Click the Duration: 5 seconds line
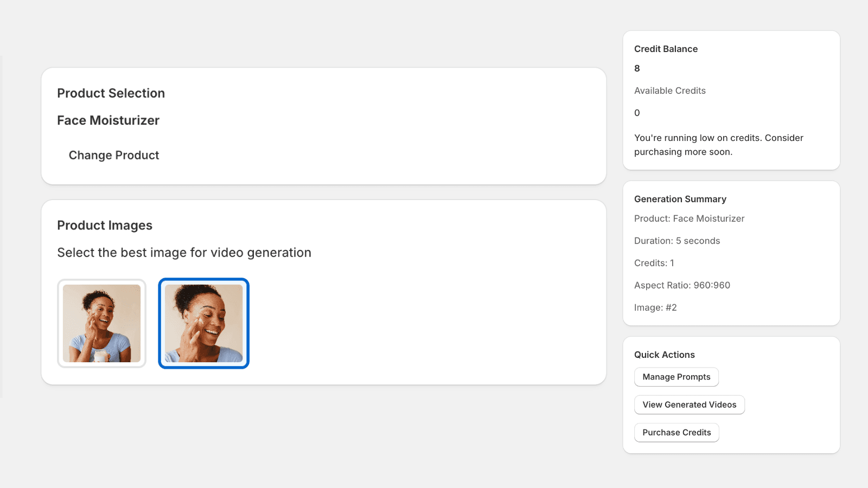 [677, 241]
